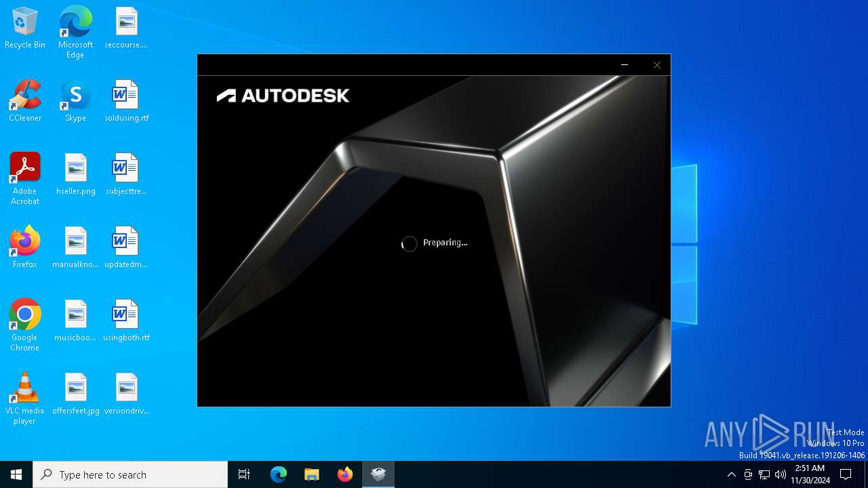Select the manualkno image file
Screen dimensions: 868x488
tap(75, 247)
